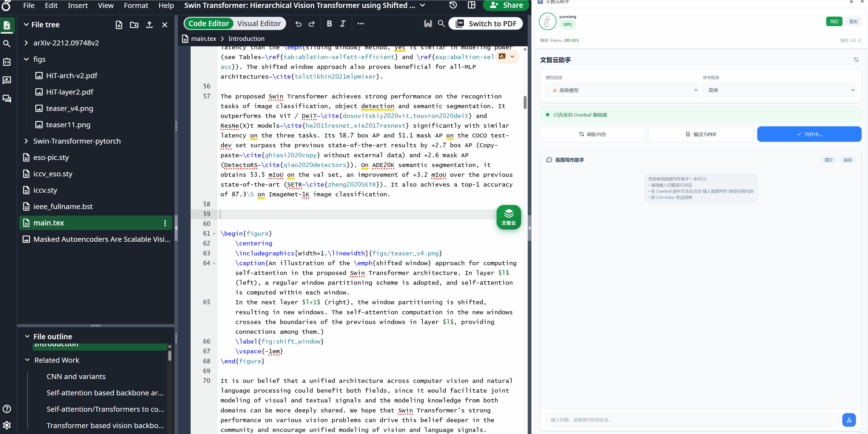Screen dimensions: 868x434
Task: Click the 输入问题 chat input field
Action: click(692, 420)
